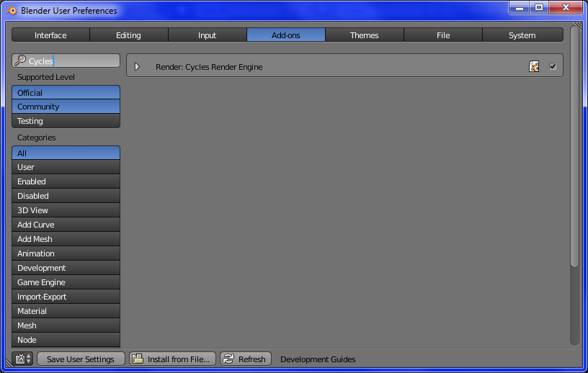Click the search magnifier icon
588x373 pixels.
coord(20,60)
